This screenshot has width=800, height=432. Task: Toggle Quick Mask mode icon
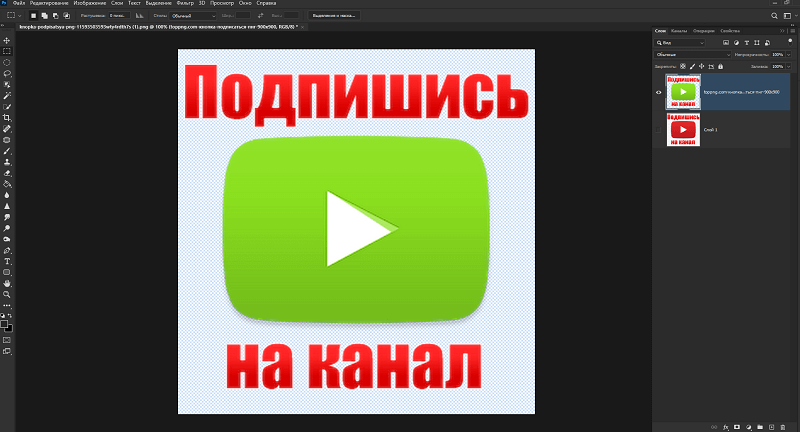pos(7,340)
